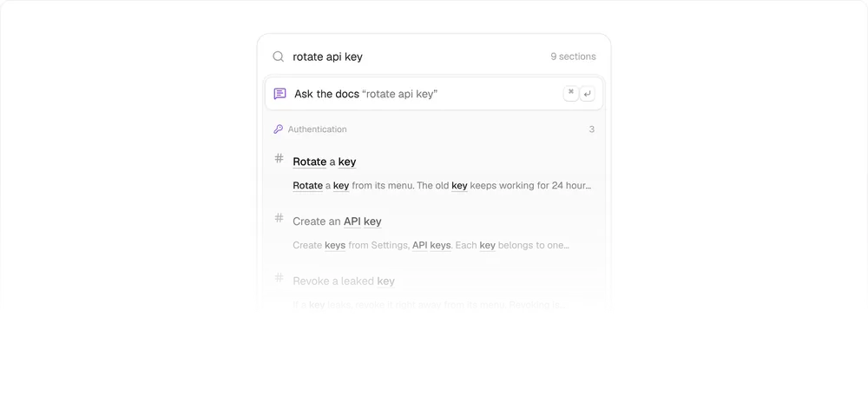This screenshot has width=868, height=417.
Task: Click the hash icon beside "Rotate a key"
Action: coord(279,158)
